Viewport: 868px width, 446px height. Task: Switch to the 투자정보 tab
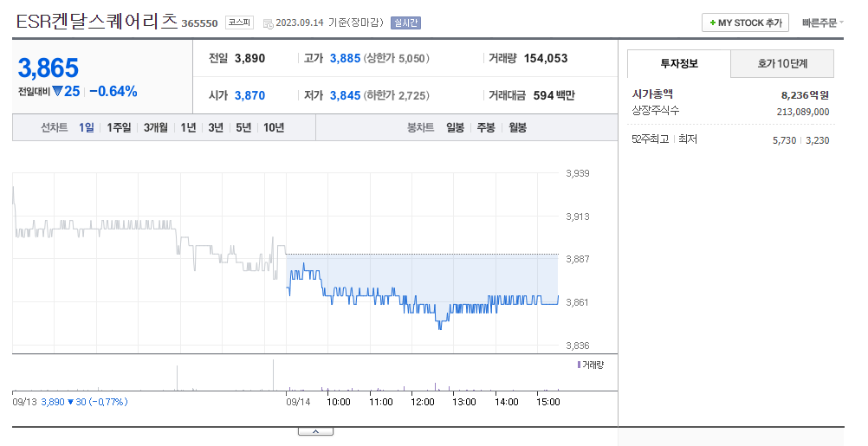click(678, 63)
